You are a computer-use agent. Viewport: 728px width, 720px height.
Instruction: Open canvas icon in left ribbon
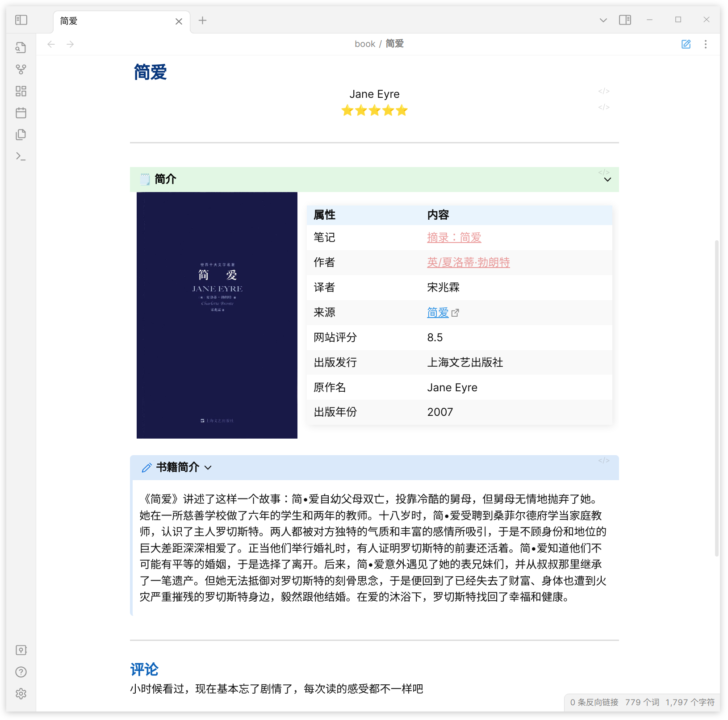(21, 91)
